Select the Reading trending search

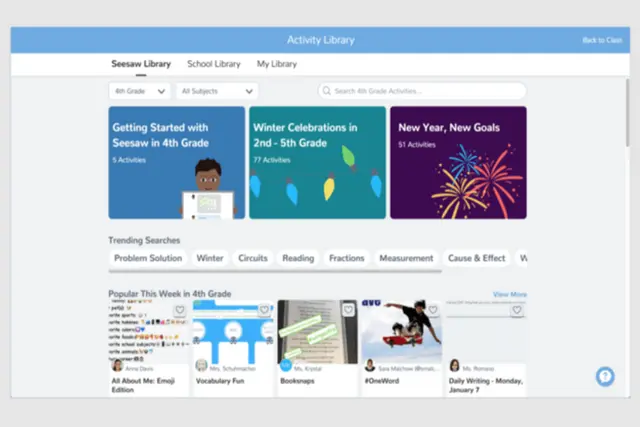tap(298, 258)
